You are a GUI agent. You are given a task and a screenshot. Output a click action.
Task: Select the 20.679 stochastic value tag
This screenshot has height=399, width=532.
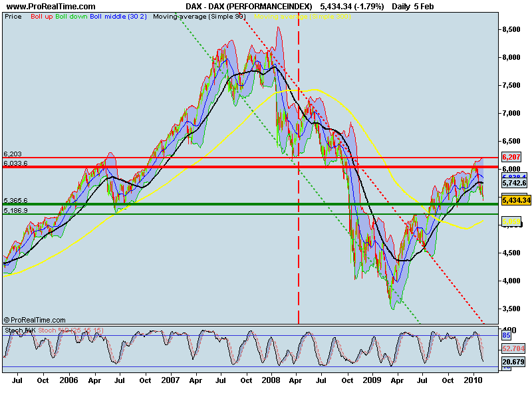[x=513, y=362]
